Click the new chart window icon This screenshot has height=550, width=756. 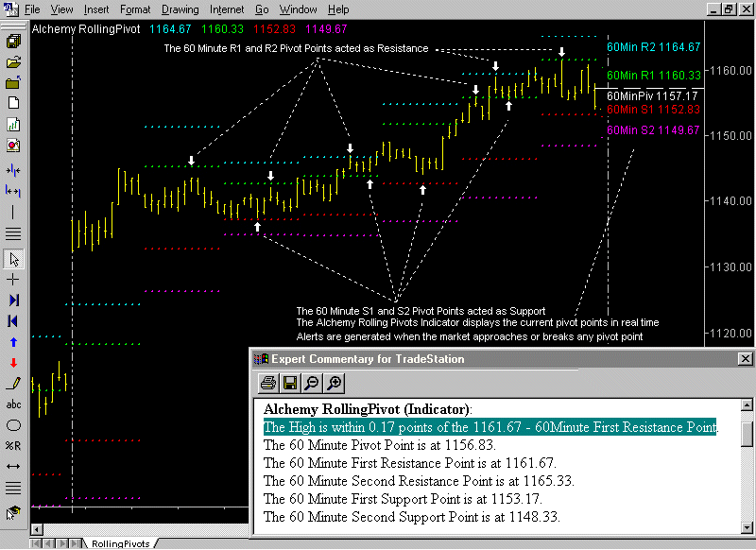(13, 125)
